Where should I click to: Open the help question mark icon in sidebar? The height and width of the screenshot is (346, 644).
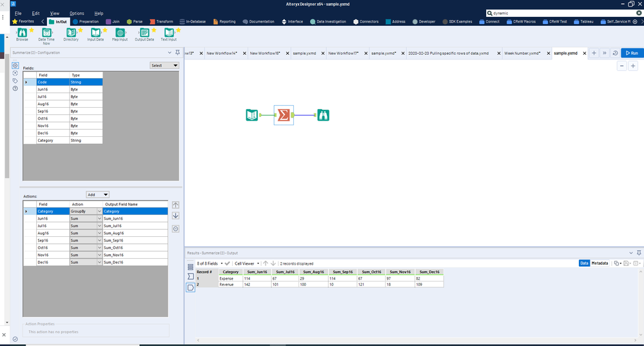click(15, 88)
